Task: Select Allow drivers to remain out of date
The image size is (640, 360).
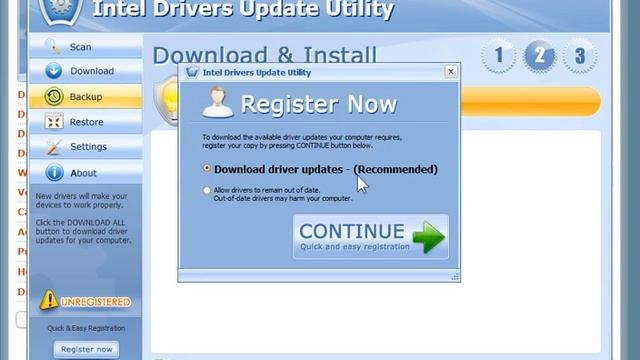Action: [207, 190]
